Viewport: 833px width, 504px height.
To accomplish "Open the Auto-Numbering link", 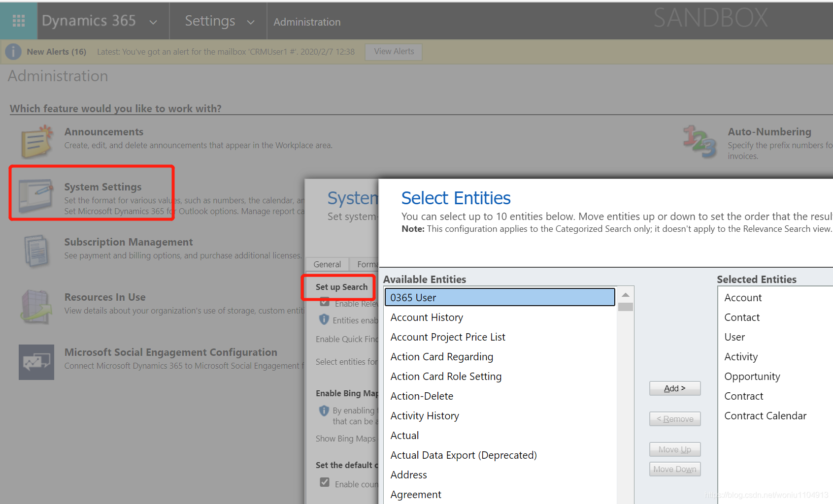I will click(x=769, y=132).
